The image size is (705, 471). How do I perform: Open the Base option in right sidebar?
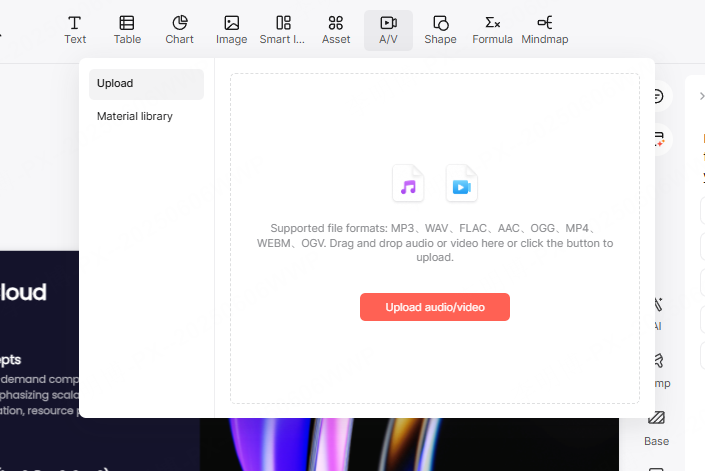click(656, 428)
